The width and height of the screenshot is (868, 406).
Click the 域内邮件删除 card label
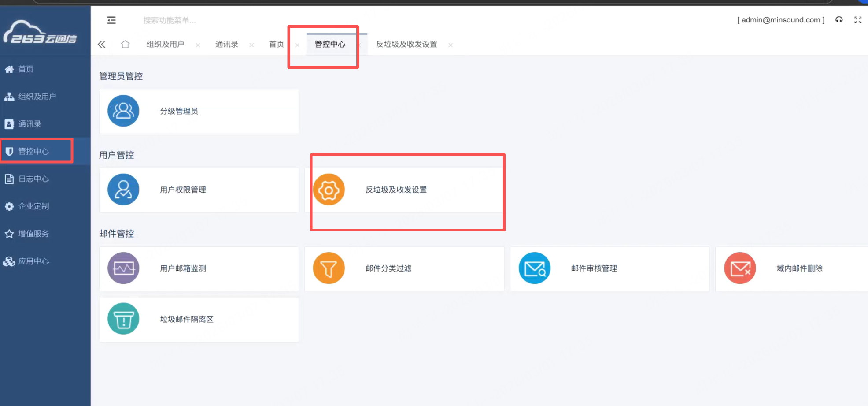click(799, 268)
